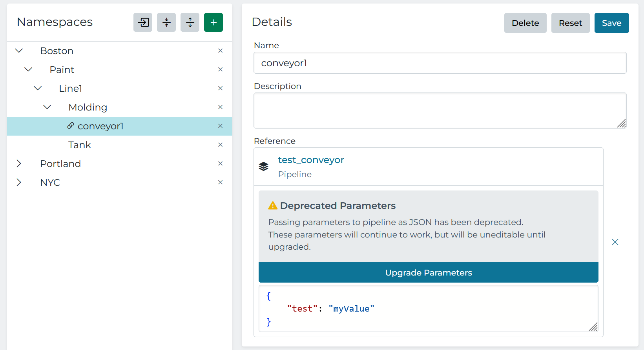This screenshot has height=350, width=644.
Task: Remove the Paint namespace with its X icon
Action: (221, 69)
